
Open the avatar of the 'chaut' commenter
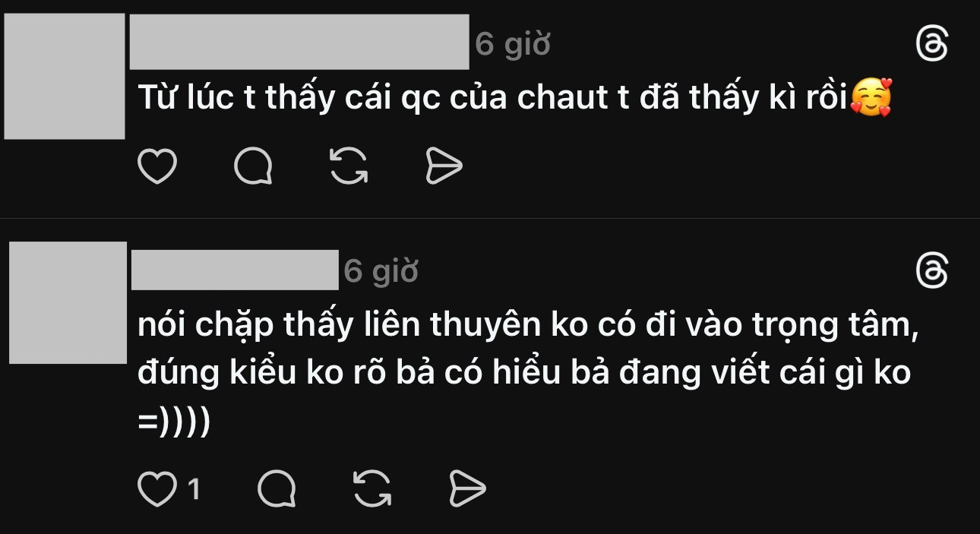tap(65, 76)
